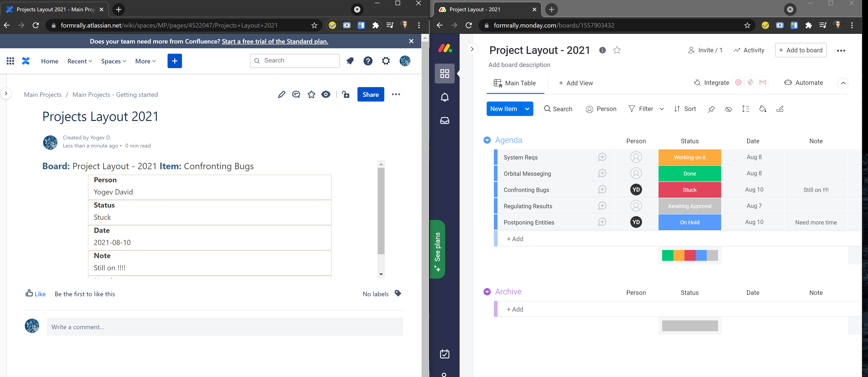
Task: Open monday.com notifications bell
Action: pos(444,97)
